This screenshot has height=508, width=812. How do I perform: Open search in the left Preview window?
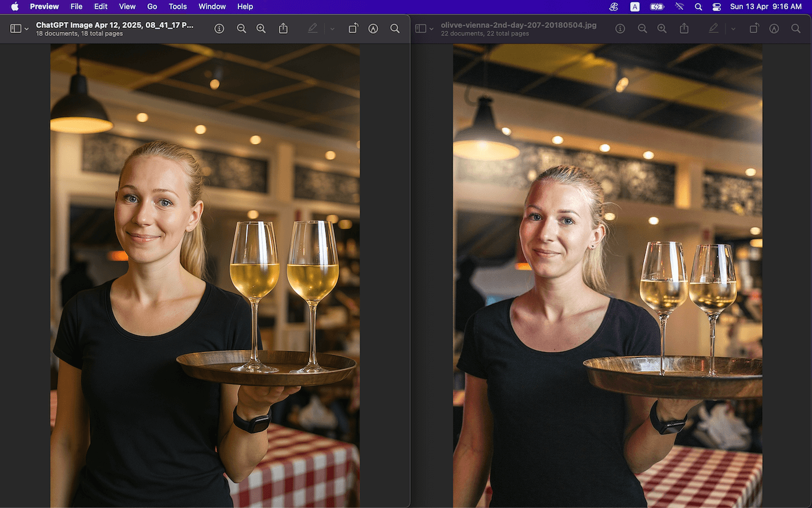tap(395, 28)
